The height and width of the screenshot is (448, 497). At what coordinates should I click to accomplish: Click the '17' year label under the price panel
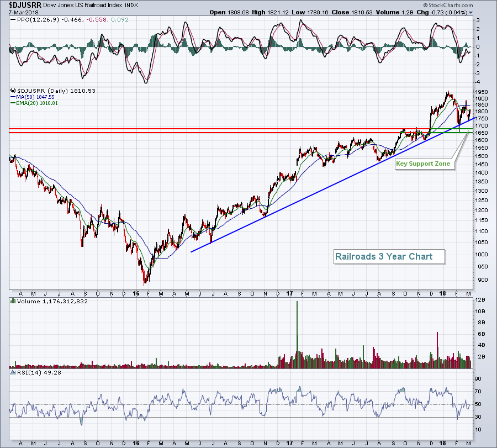click(x=290, y=293)
